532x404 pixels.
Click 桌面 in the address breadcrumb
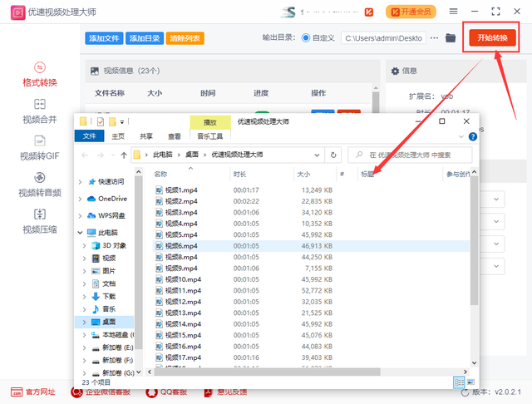click(192, 155)
